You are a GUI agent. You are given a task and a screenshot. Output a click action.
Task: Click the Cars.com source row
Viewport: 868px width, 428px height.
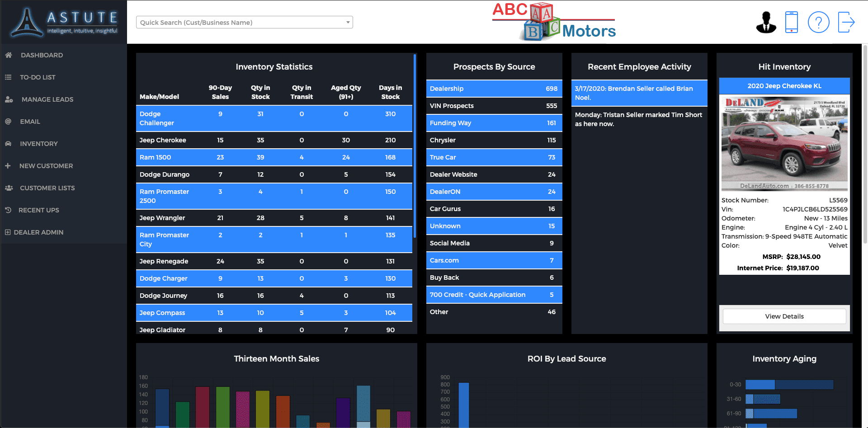pos(494,260)
